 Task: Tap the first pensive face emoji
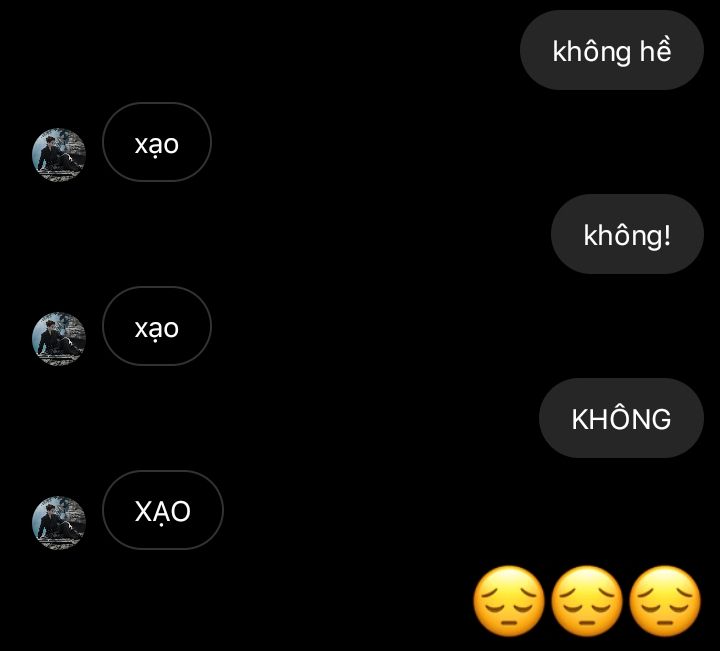[x=508, y=601]
